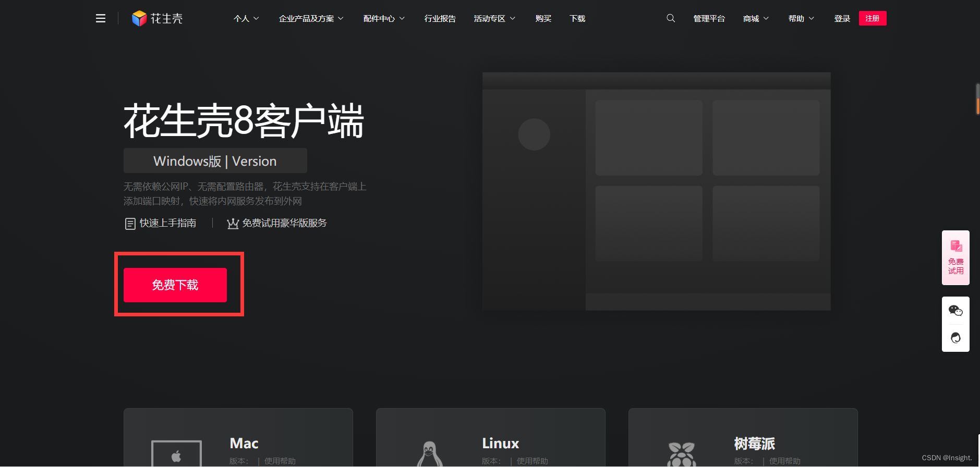Screen dimensions: 980x467
Task: Click the red 免费下载 button
Action: pyautogui.click(x=175, y=285)
